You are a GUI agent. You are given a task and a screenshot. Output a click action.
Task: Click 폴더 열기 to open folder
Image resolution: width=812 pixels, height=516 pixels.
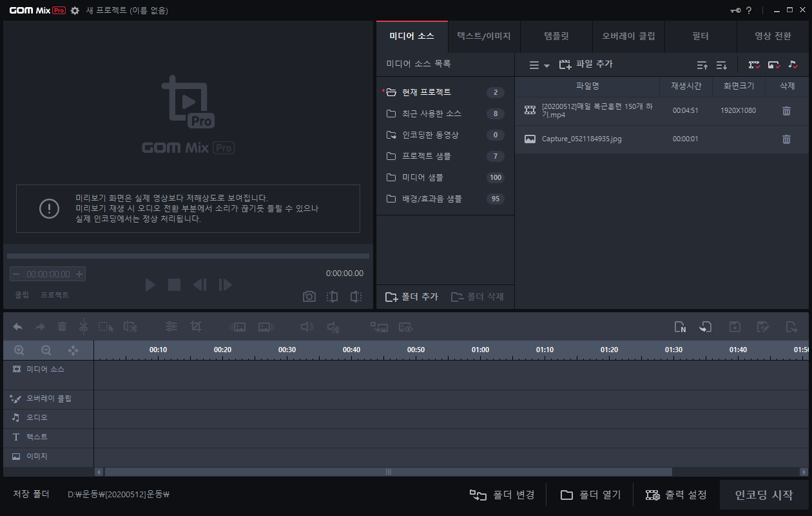590,495
